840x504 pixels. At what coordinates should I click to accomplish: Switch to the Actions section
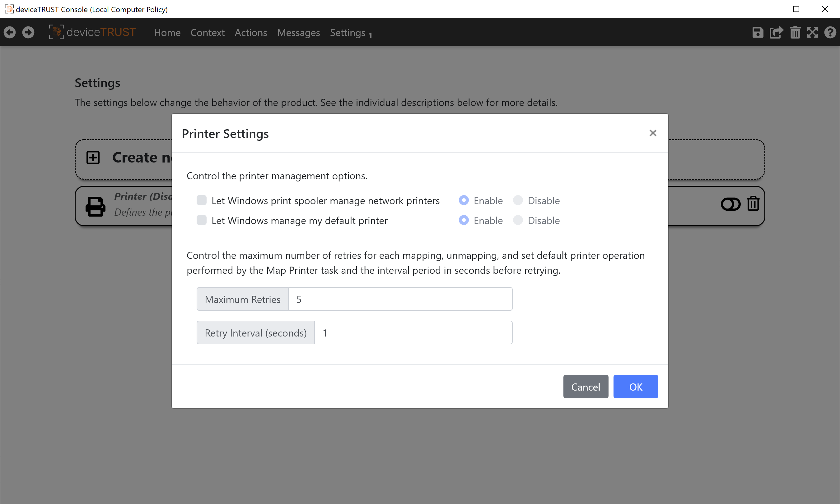(x=250, y=32)
